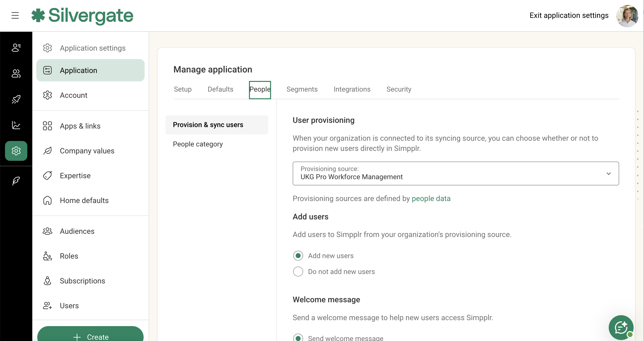Screen dimensions: 644x341
Task: Switch to the People tab
Action: pyautogui.click(x=260, y=89)
